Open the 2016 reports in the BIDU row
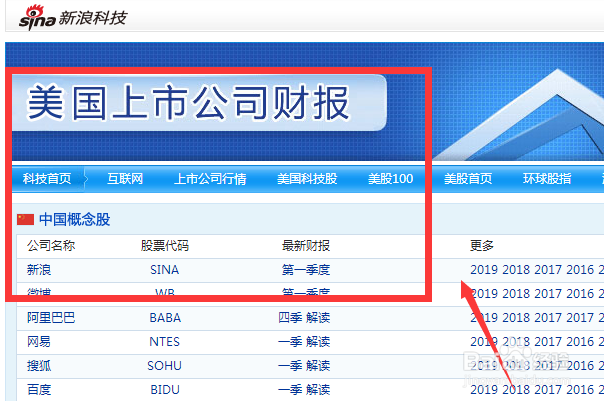Image resolution: width=604 pixels, height=401 pixels. pos(580,389)
